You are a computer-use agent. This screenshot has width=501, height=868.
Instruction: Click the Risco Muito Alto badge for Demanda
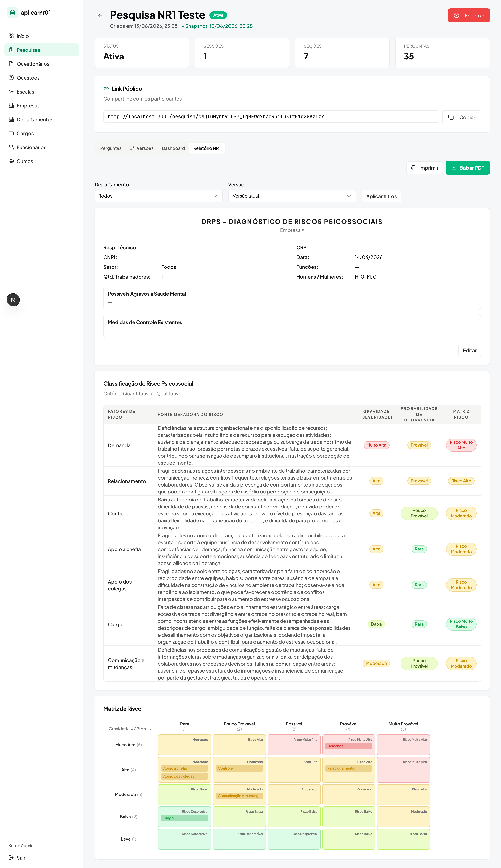pos(461,445)
